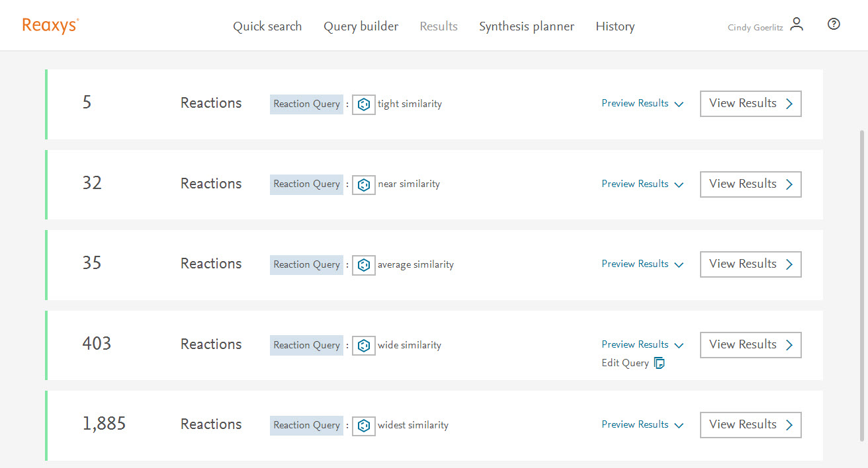
Task: Click the Edit Query copy icon
Action: tap(659, 363)
